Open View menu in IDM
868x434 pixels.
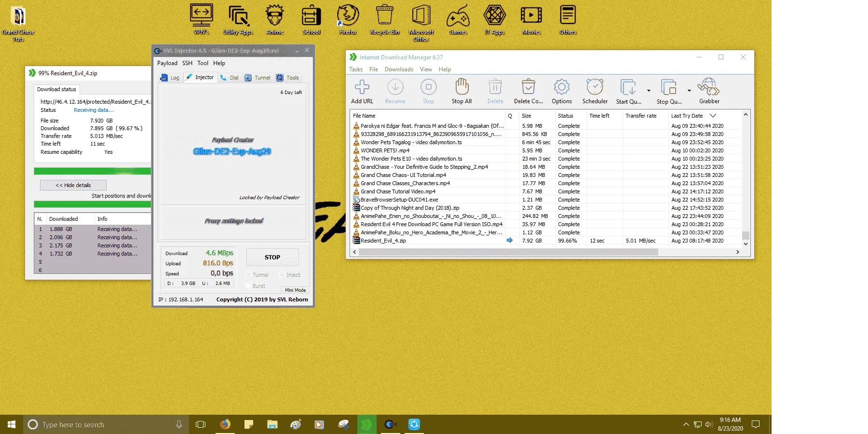(426, 69)
